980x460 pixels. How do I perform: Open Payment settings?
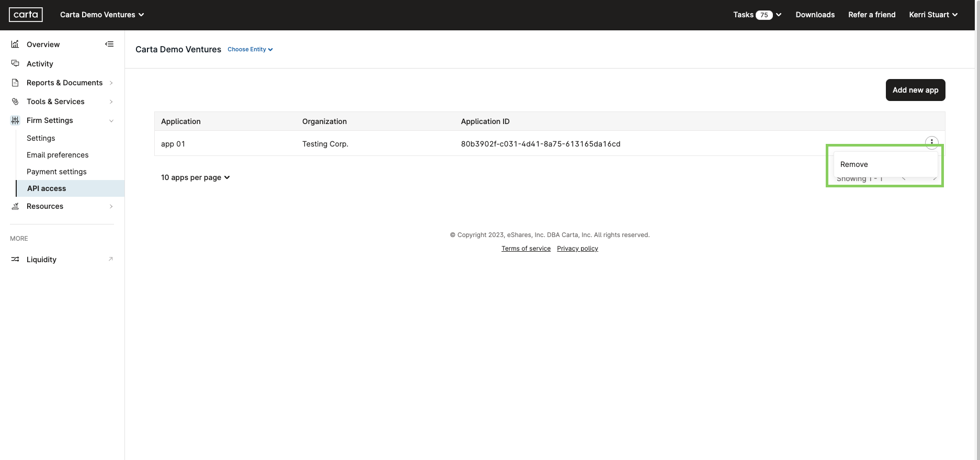56,172
